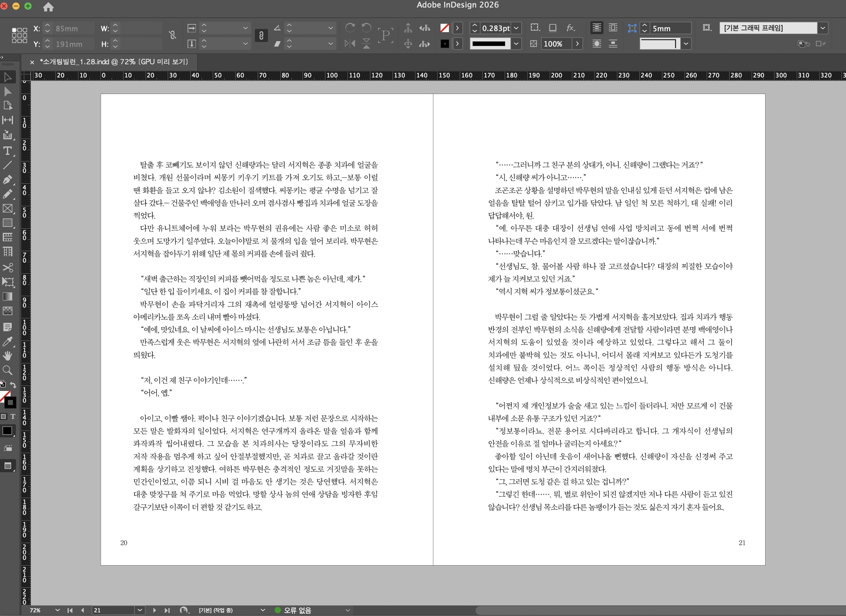Select the Rectangle Frame tool
Image resolution: width=846 pixels, height=616 pixels.
coord(8,209)
